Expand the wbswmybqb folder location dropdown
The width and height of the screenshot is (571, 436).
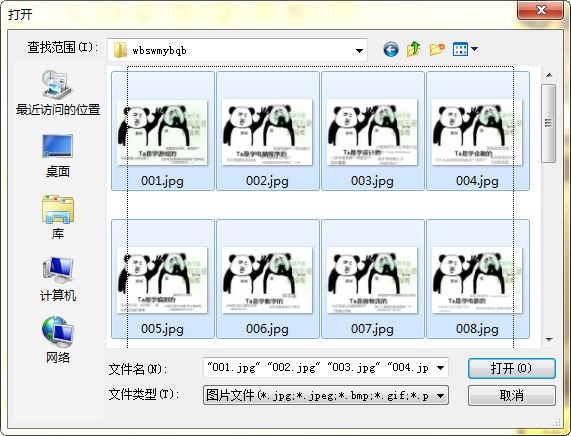[359, 51]
